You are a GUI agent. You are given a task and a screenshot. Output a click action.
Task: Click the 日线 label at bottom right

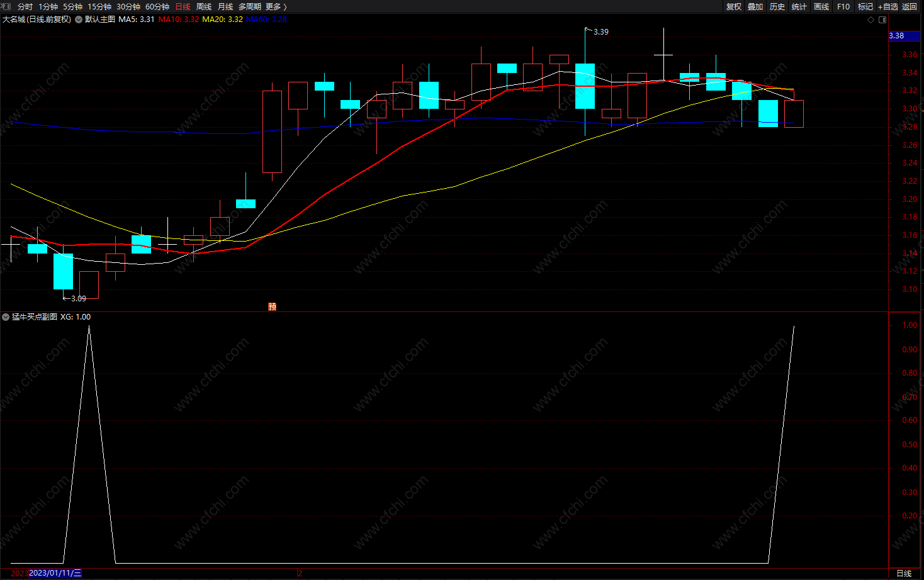(904, 574)
